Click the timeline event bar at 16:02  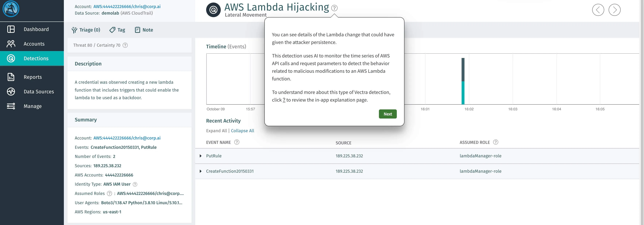pos(463,81)
